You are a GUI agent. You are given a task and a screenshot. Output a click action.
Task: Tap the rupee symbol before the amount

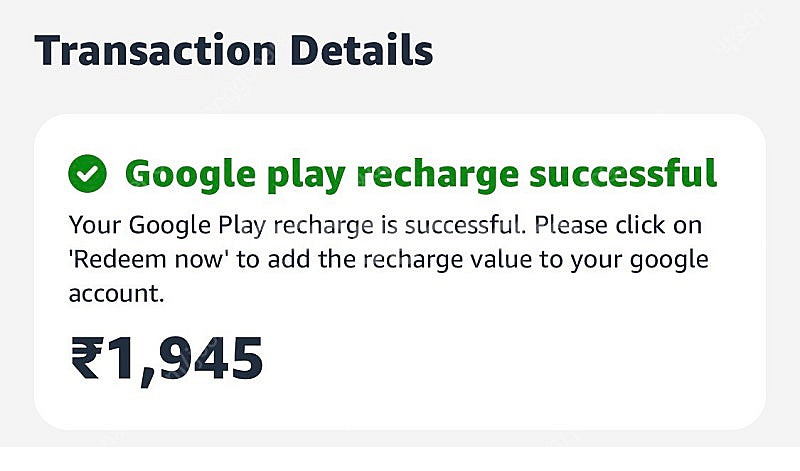point(87,358)
